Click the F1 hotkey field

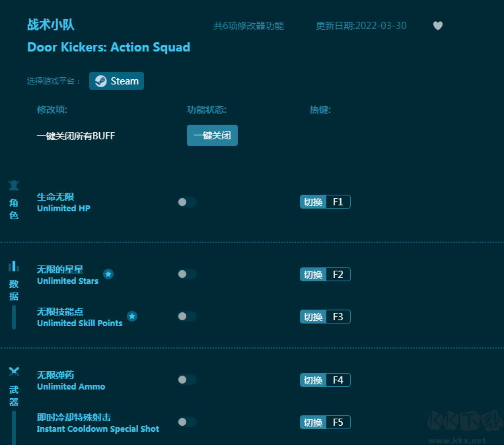(x=338, y=202)
